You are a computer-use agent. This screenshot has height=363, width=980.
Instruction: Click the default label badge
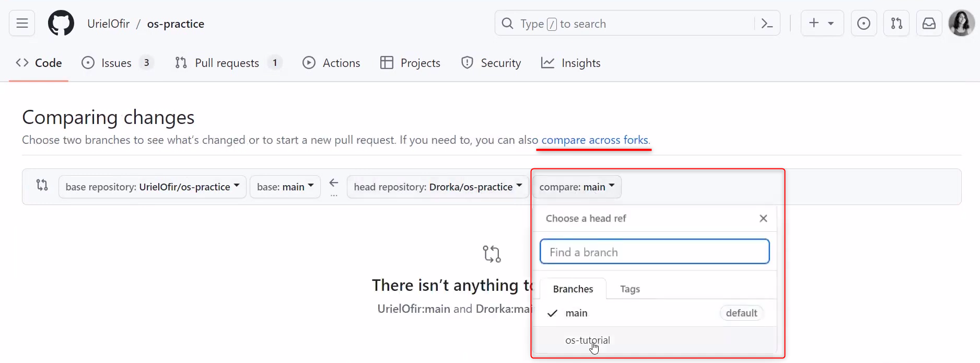click(x=741, y=313)
